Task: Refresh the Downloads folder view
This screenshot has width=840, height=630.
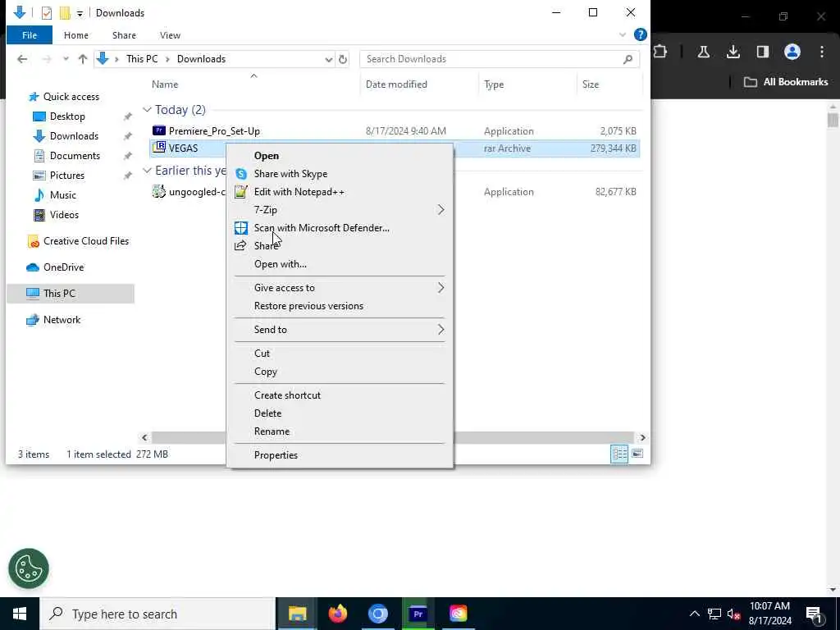Action: (343, 59)
